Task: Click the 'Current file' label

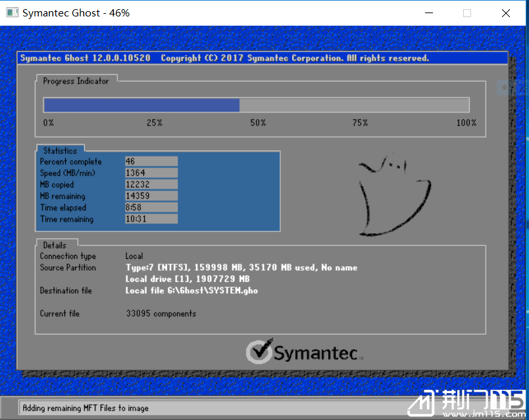Action: point(60,313)
